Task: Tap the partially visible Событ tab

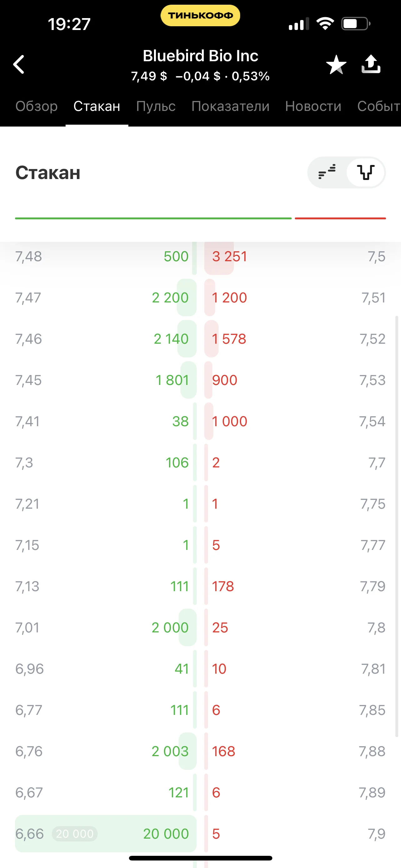Action: pos(379,106)
